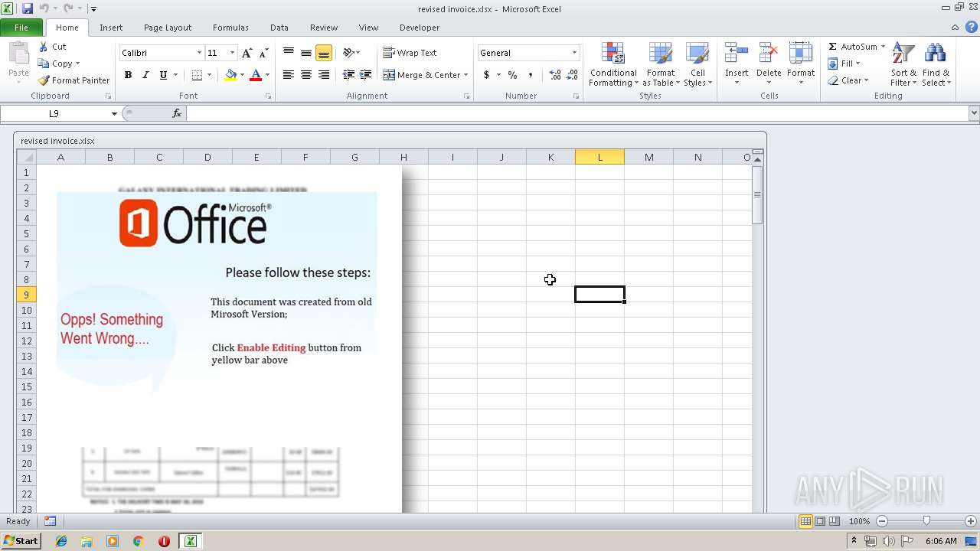Switch to the Page Layout tab

pos(168,28)
